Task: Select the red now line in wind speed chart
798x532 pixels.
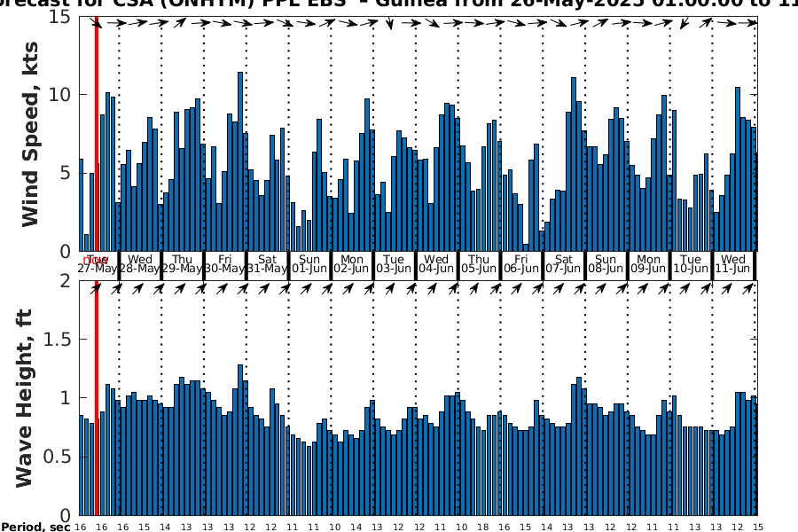Action: tap(96, 133)
